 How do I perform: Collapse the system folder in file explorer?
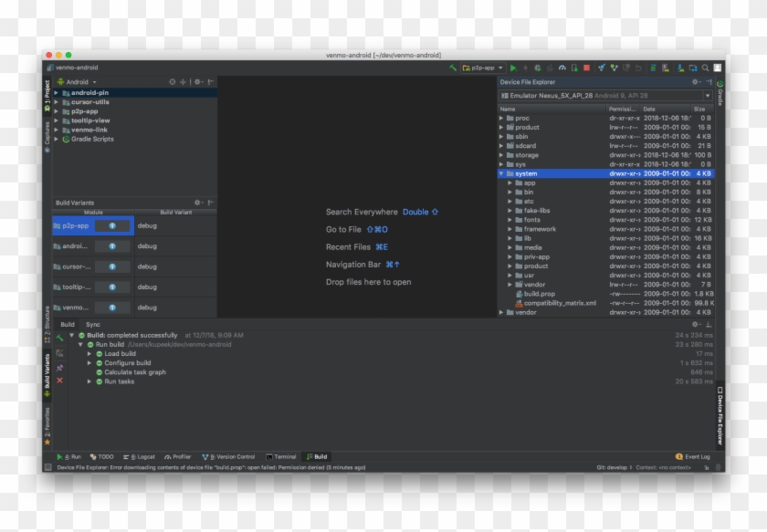point(500,173)
